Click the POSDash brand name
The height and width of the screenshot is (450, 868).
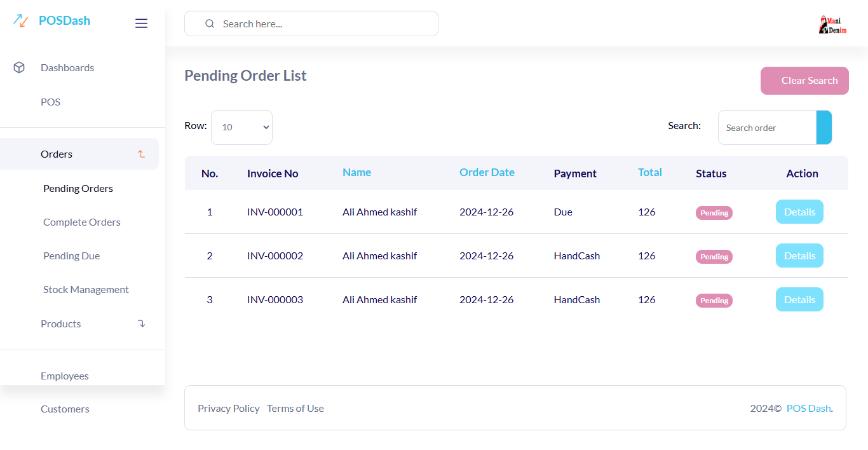[x=64, y=20]
